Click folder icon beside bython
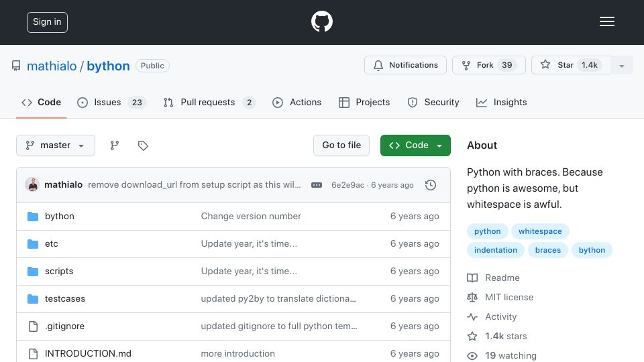This screenshot has width=644, height=362. point(33,217)
